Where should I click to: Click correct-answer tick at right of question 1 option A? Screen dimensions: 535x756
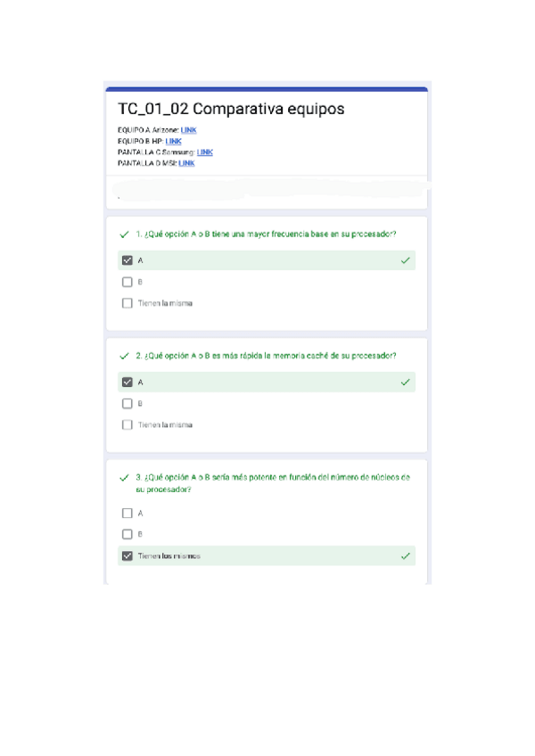(406, 260)
